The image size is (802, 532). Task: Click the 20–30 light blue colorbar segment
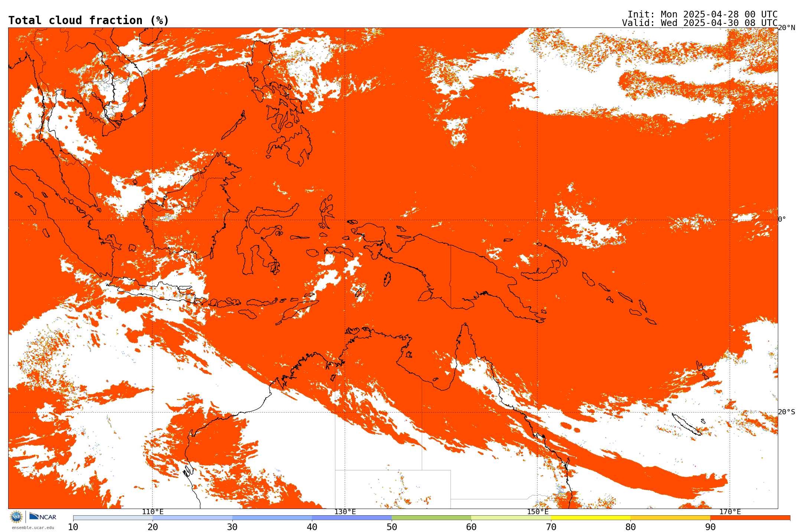192,518
